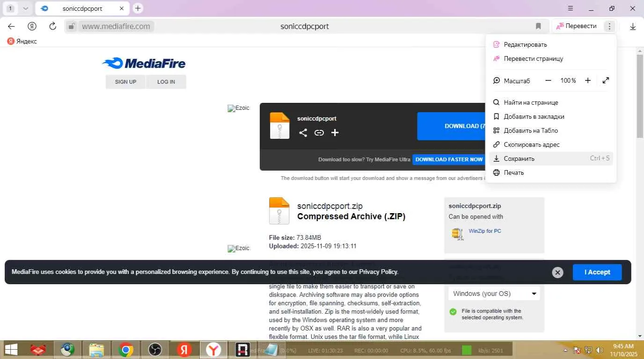Dismiss the cookie banner with X
Image resolution: width=644 pixels, height=359 pixels.
[x=557, y=273]
